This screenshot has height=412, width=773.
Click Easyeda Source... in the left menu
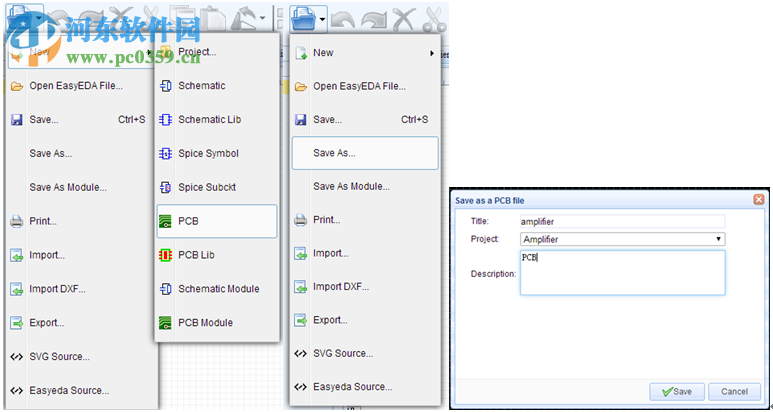click(x=81, y=391)
